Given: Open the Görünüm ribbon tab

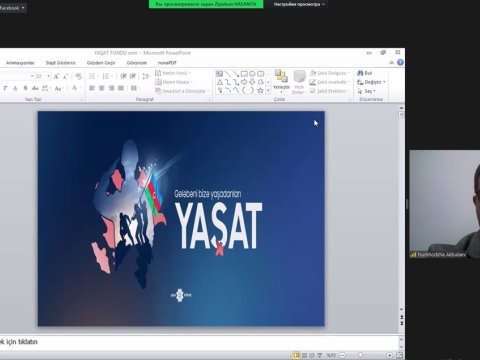Looking at the screenshot, I should tap(137, 63).
